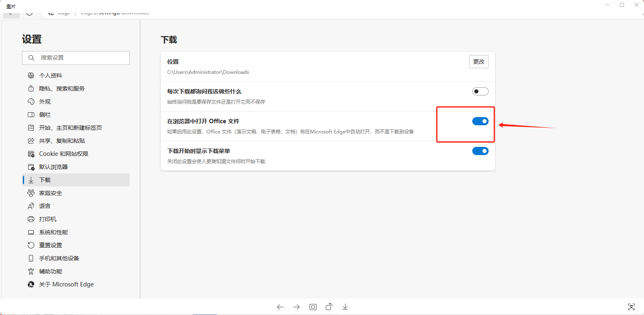This screenshot has width=644, height=315.
Task: Click the lock icon beside 隐私、搜索和服务
Action: pos(31,89)
